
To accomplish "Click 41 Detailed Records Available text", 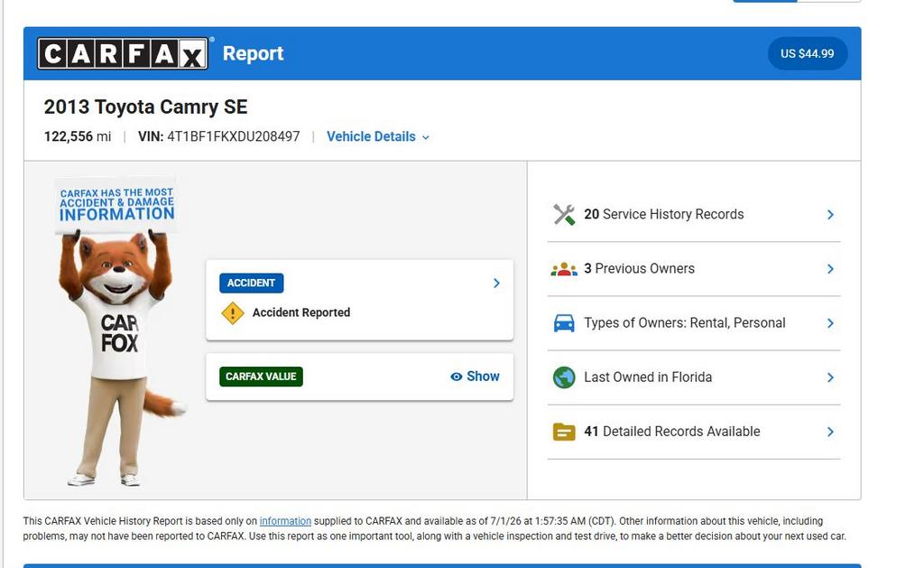I will (x=671, y=431).
